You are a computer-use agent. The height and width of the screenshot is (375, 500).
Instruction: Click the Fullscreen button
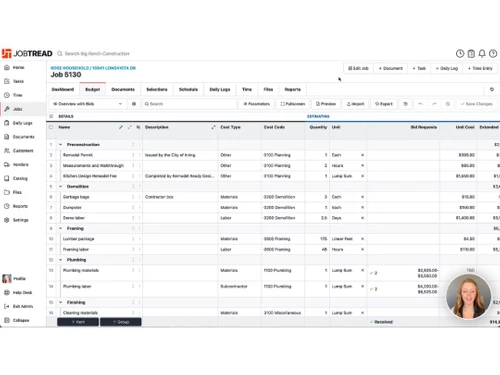click(293, 104)
